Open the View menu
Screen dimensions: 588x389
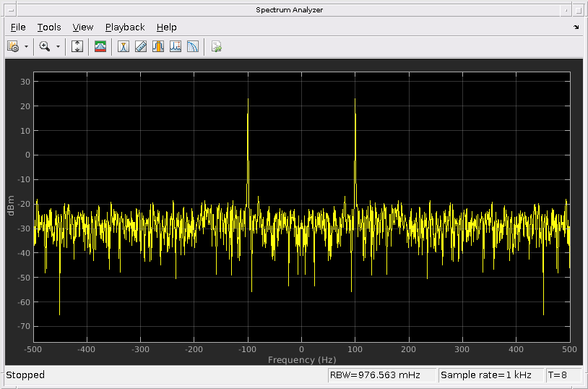(83, 27)
